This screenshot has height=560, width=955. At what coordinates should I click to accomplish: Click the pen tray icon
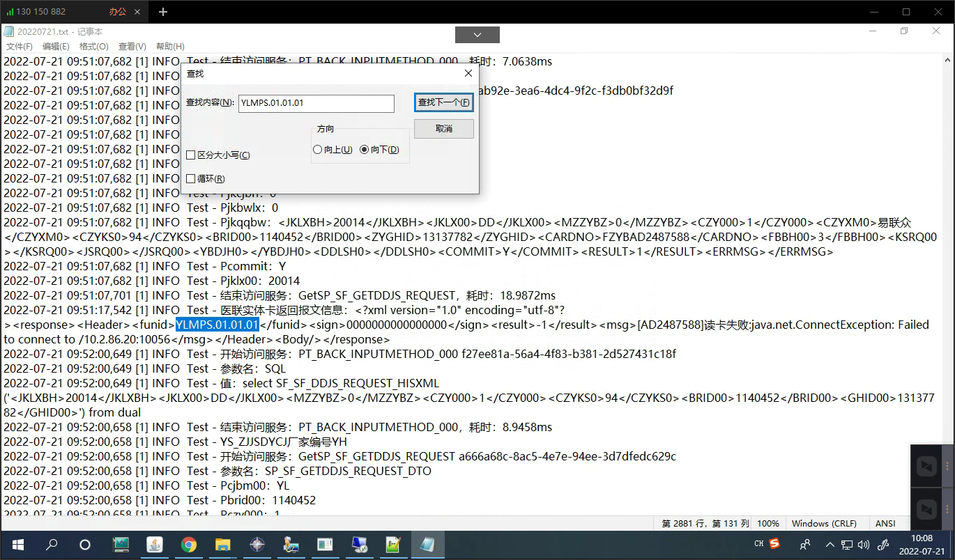(883, 545)
